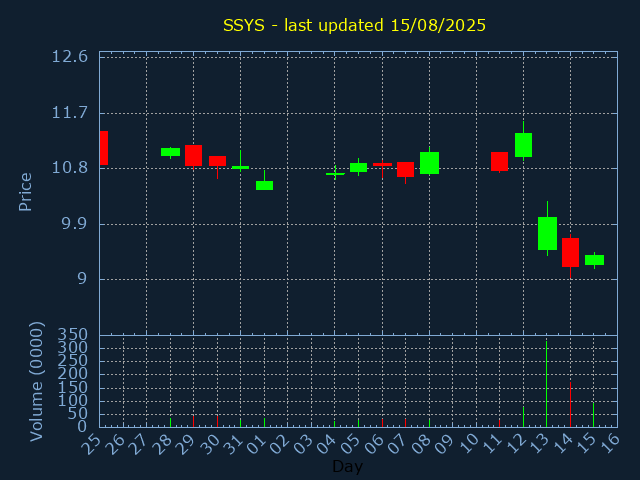Viewport: 640px width, 480px height.
Task: Click the chart title SSYS last updated 15/08/2025
Action: pos(354,25)
